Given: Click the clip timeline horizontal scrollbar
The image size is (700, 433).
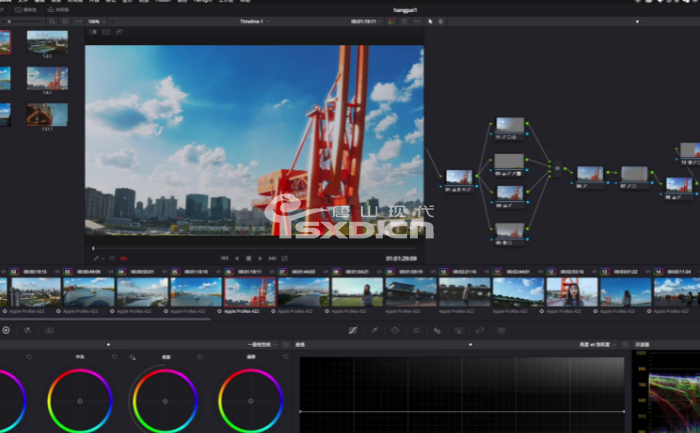Looking at the screenshot, I should tap(105, 320).
